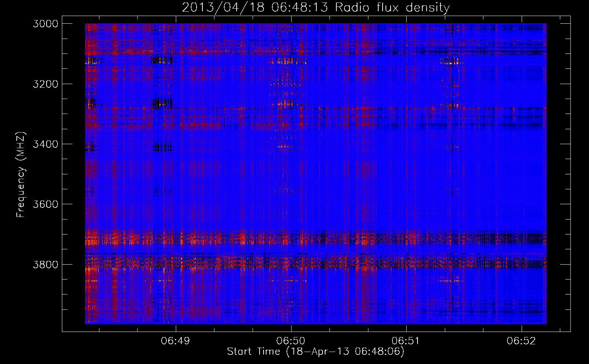This screenshot has height=364, width=589.
Task: Click the 3800 frequency axis label
Action: coord(46,264)
